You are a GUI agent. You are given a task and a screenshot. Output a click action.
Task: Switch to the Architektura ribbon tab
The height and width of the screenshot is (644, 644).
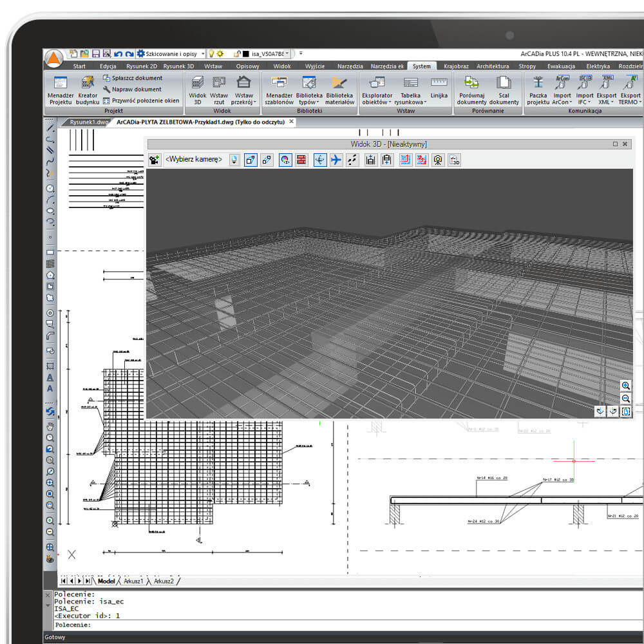(493, 66)
